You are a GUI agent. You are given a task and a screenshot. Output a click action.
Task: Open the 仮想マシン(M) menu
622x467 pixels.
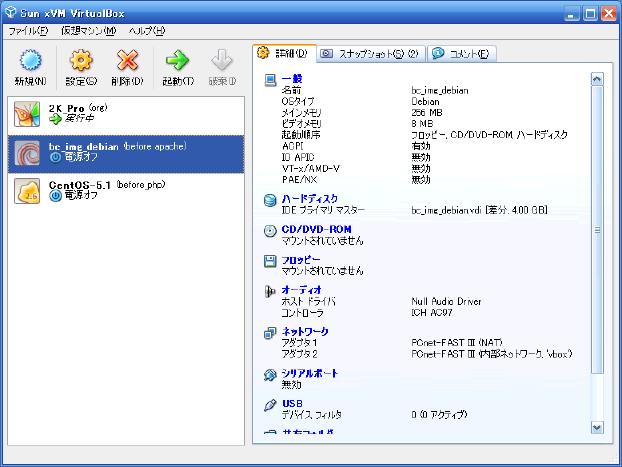tap(88, 31)
